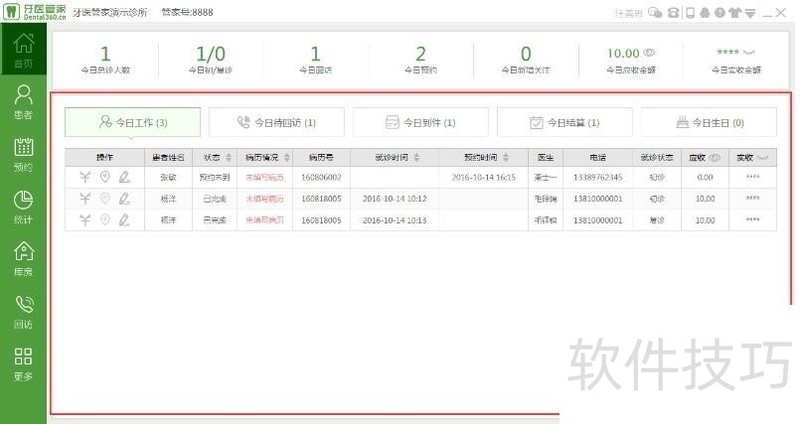Image resolution: width=800 pixels, height=424 pixels.
Task: Open the skin (shirt) theme icon
Action: click(x=735, y=13)
